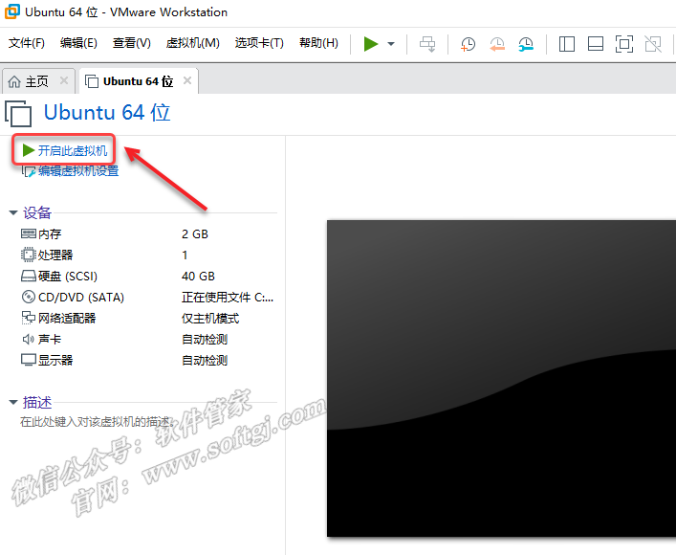Select the 网络适配器 device row

(147, 318)
